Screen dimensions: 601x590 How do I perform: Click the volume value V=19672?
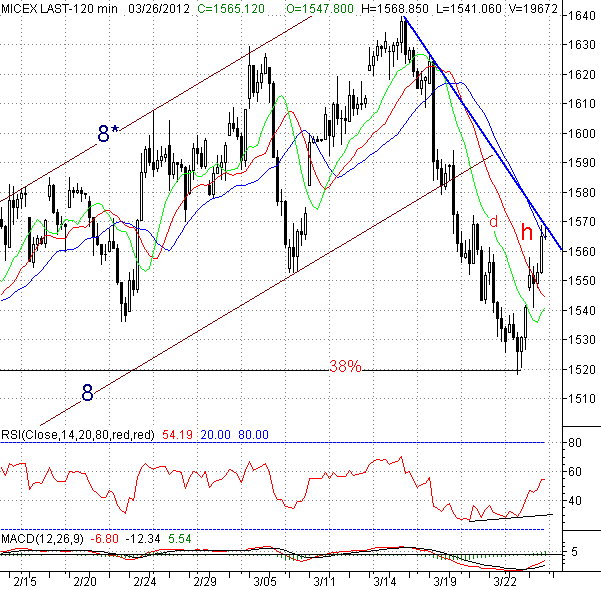533,8
